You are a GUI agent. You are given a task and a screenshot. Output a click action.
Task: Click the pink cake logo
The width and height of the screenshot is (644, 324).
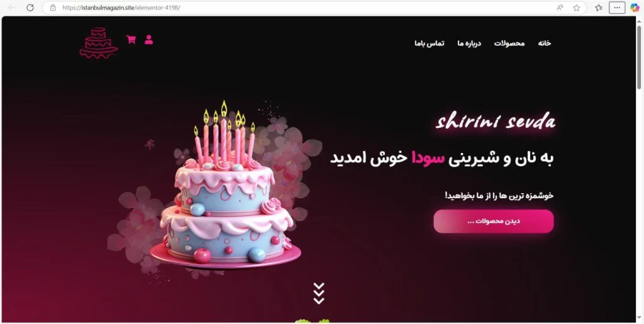[x=99, y=43]
